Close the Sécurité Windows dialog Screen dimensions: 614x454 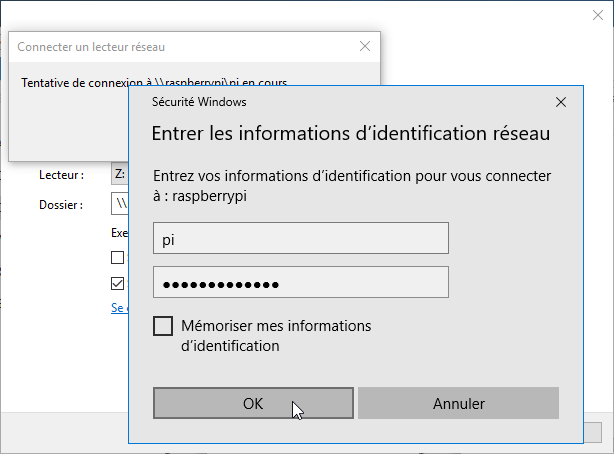pyautogui.click(x=561, y=102)
